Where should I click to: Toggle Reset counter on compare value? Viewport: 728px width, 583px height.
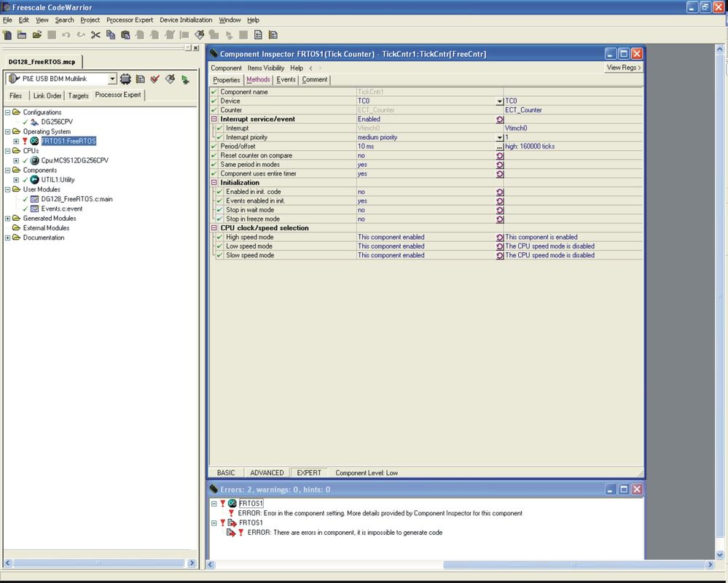pos(500,156)
